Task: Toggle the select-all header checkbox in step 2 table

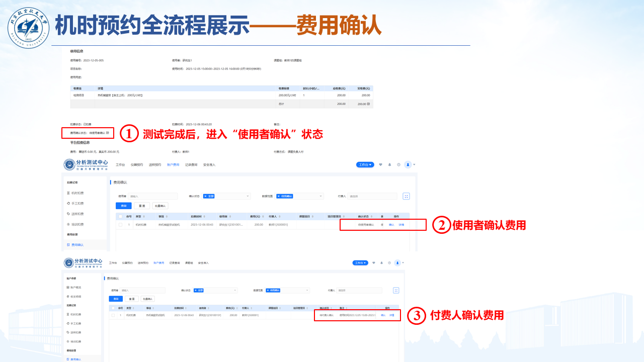Action: pos(120,216)
